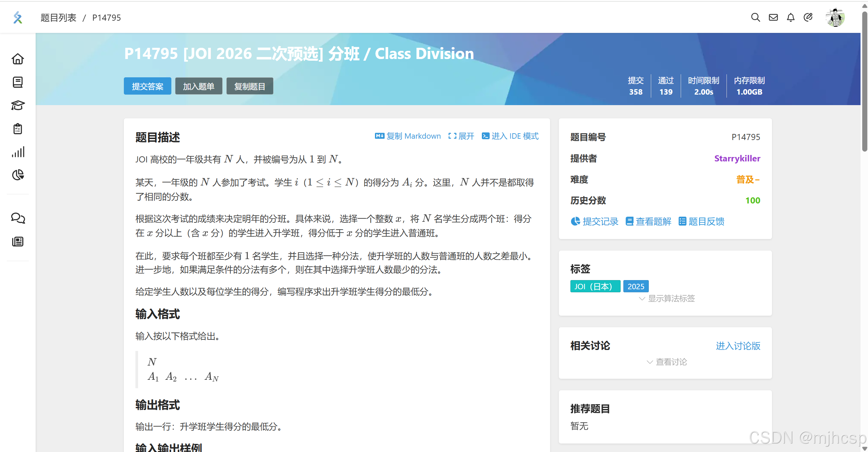This screenshot has width=868, height=452.
Task: Click the 题目列表 breadcrumb
Action: [x=58, y=18]
